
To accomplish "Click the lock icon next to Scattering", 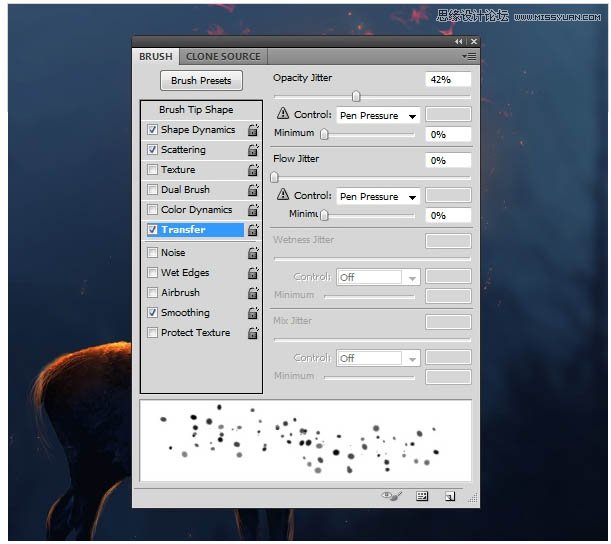I will pyautogui.click(x=253, y=150).
